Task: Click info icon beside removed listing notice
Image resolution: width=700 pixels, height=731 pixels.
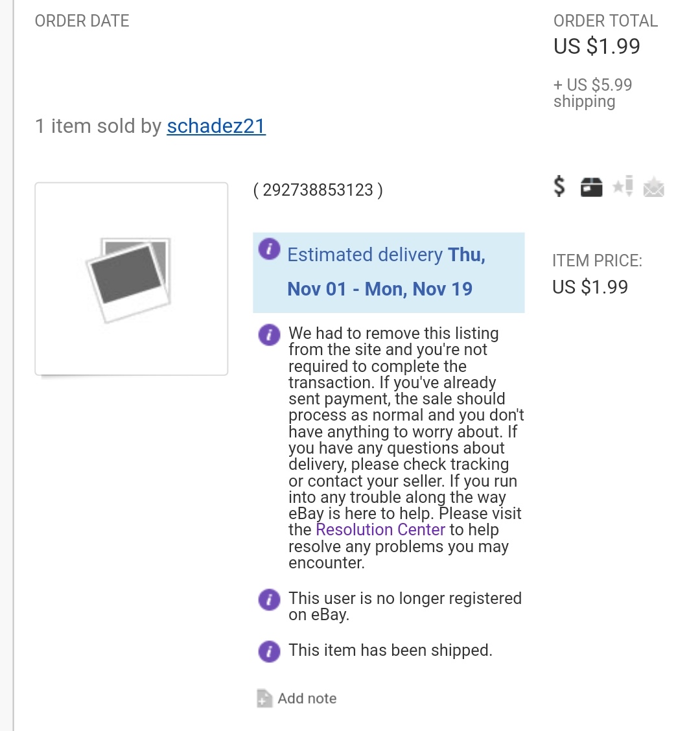Action: (269, 335)
